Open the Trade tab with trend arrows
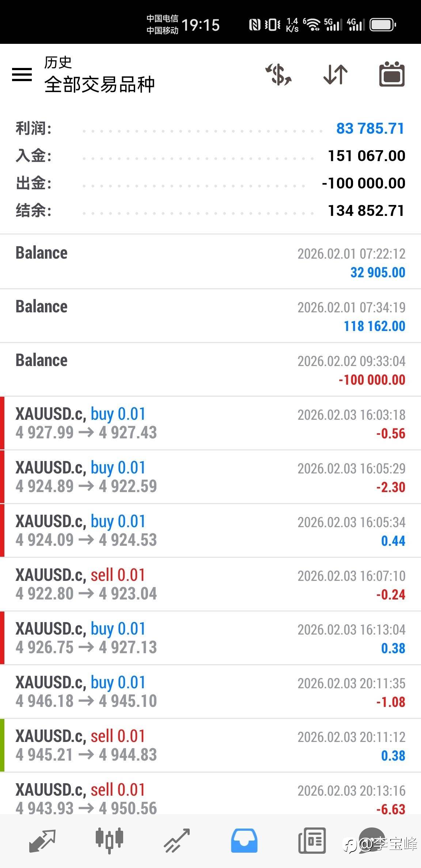The image size is (421, 868). 177,841
